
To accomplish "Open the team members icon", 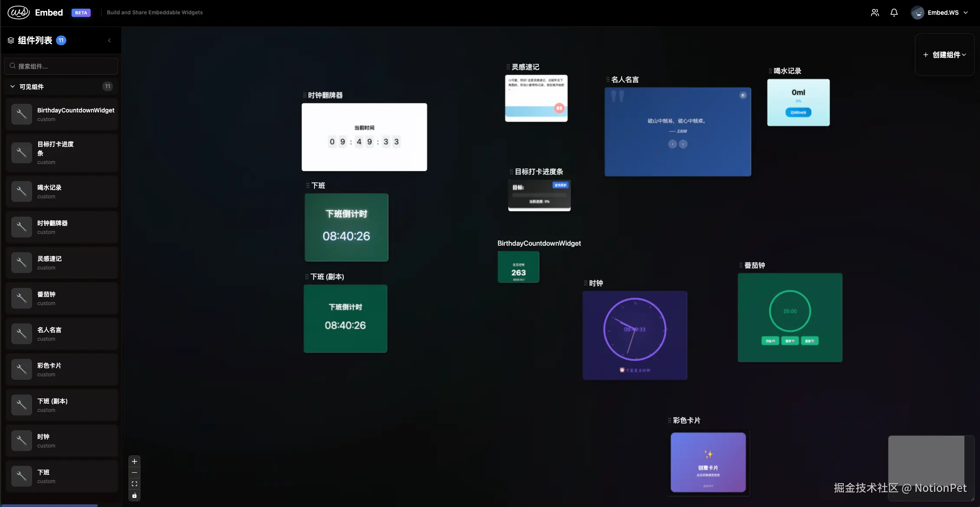I will [875, 13].
